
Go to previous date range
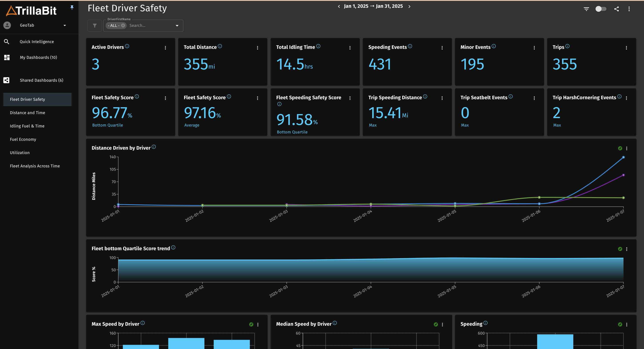tap(339, 6)
